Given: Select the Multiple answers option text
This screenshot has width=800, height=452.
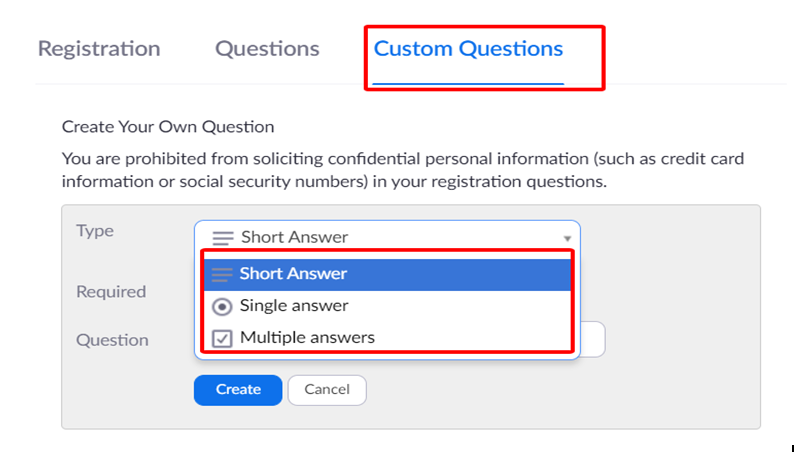Looking at the screenshot, I should pyautogui.click(x=307, y=337).
